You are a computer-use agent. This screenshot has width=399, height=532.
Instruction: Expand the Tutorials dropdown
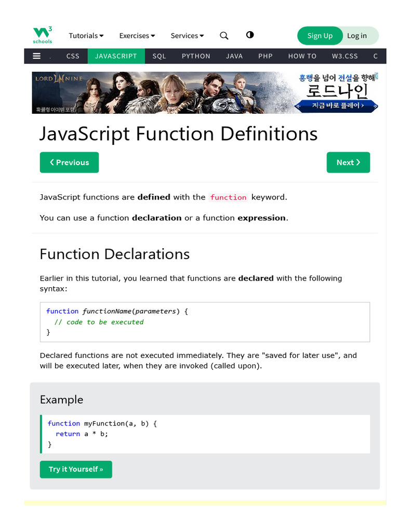pos(86,35)
